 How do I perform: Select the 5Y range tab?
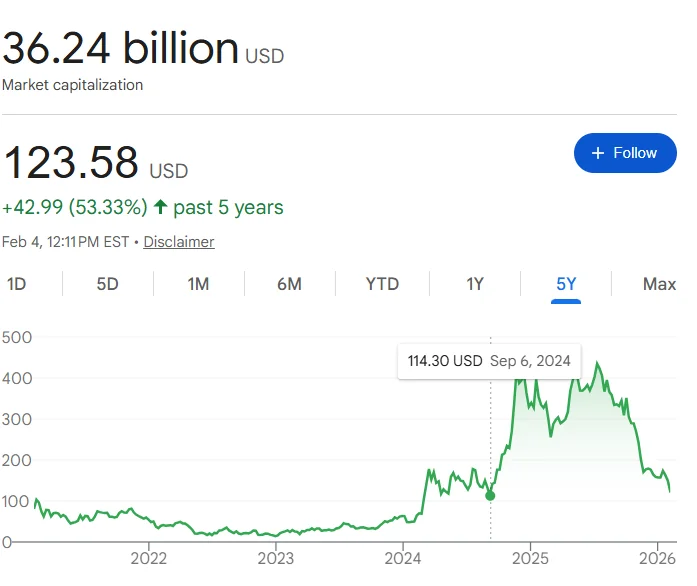click(x=566, y=284)
